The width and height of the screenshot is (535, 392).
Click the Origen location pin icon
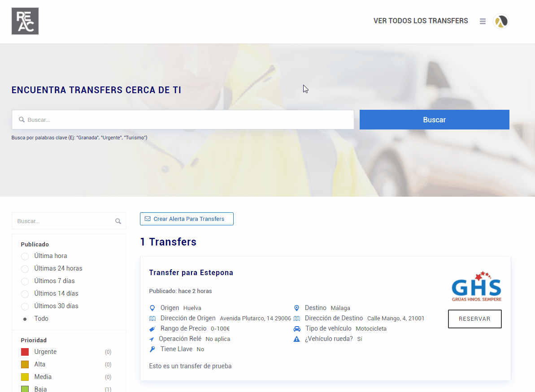pos(152,308)
